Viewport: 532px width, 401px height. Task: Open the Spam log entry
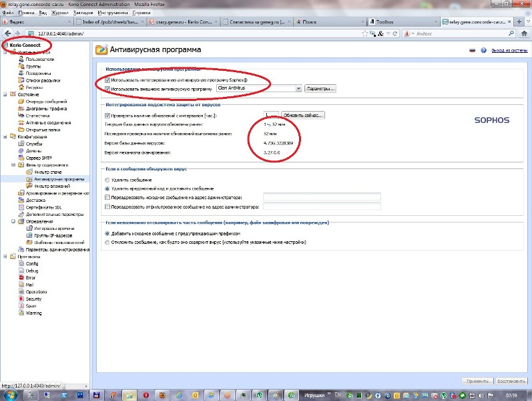[x=31, y=305]
